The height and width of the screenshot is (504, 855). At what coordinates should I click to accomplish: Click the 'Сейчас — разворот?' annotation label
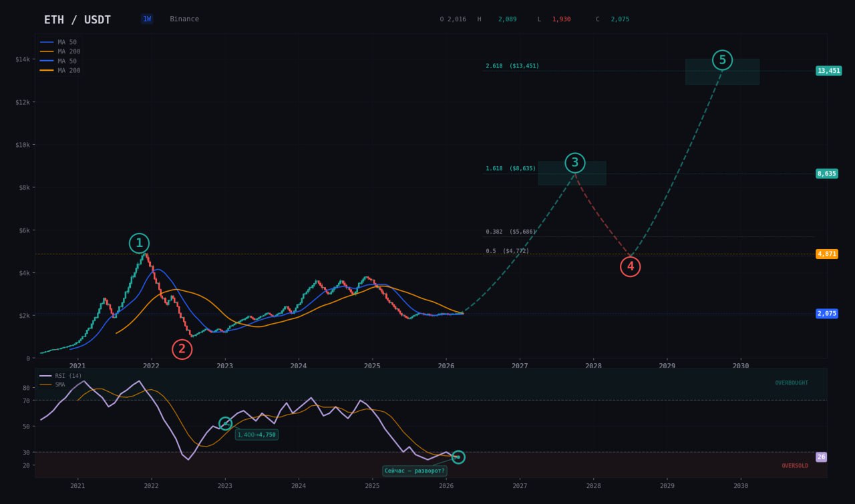point(415,471)
